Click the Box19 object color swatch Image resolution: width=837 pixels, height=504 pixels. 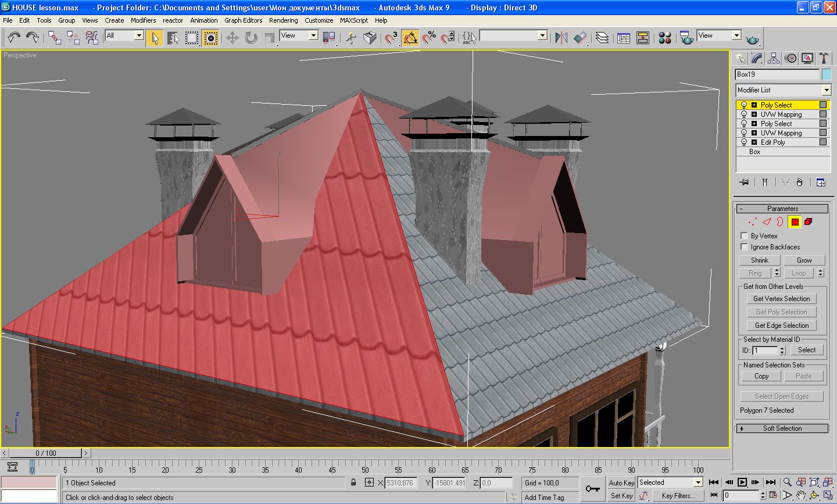[x=827, y=74]
